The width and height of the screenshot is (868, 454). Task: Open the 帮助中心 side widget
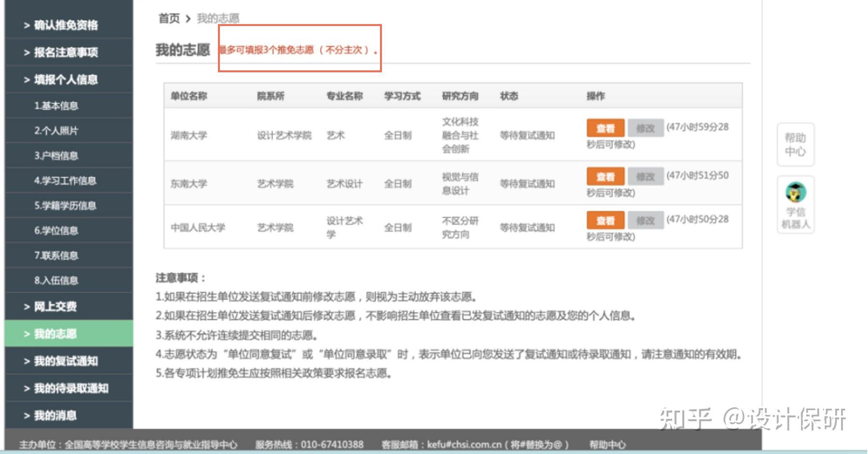coord(796,145)
